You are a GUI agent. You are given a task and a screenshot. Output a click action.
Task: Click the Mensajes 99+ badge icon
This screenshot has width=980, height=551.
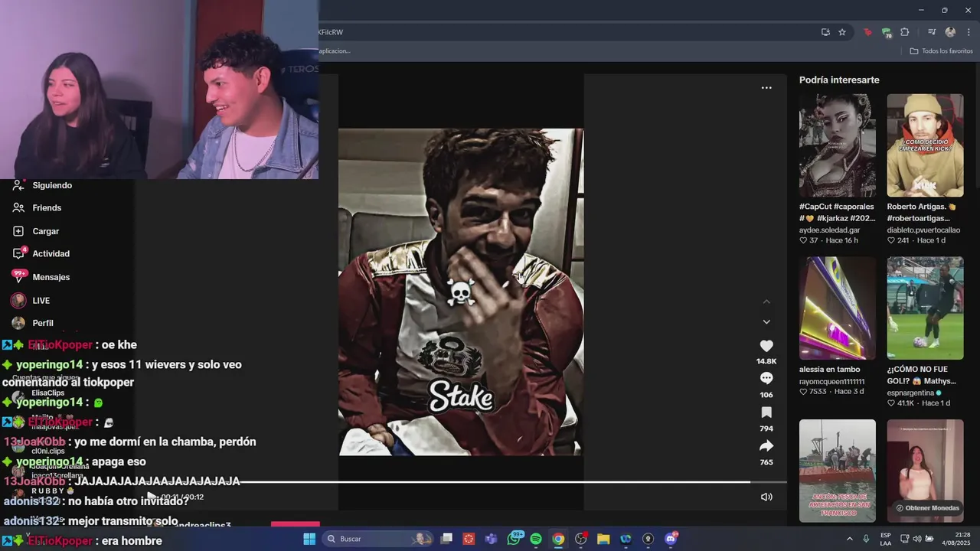19,275
